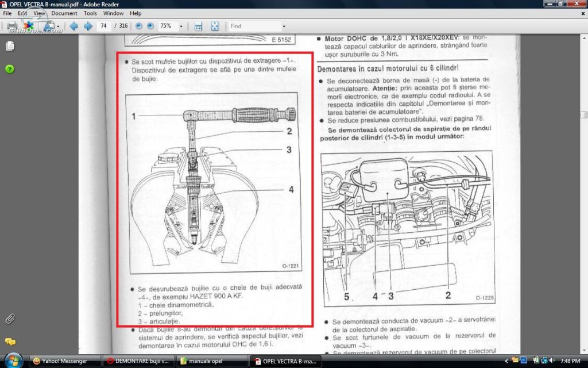The image size is (588, 368).
Task: Click the Fit Width scrolling icon
Action: point(198,26)
